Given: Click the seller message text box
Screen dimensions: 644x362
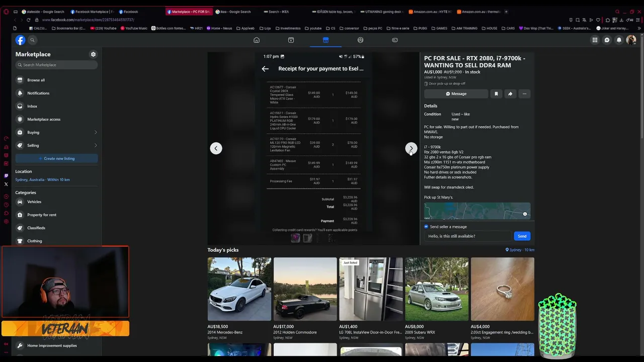Looking at the screenshot, I should [468, 236].
